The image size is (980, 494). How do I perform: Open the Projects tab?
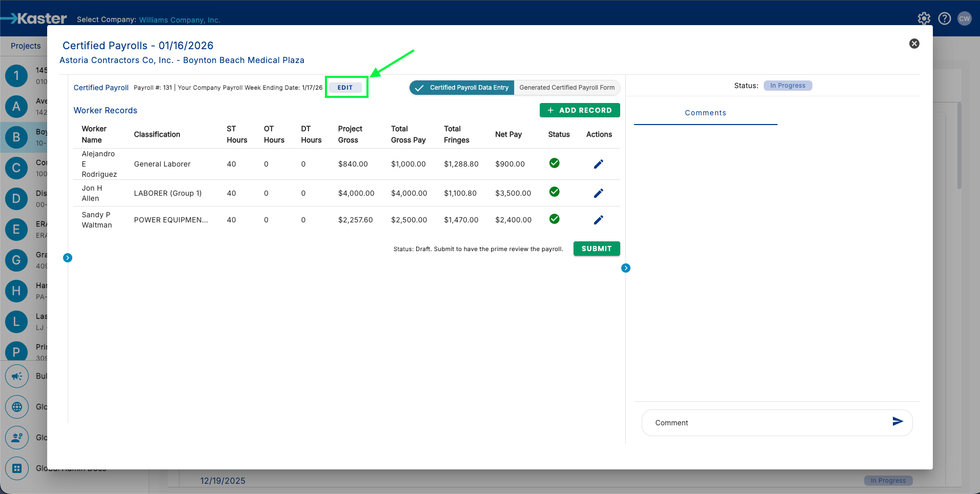point(26,46)
